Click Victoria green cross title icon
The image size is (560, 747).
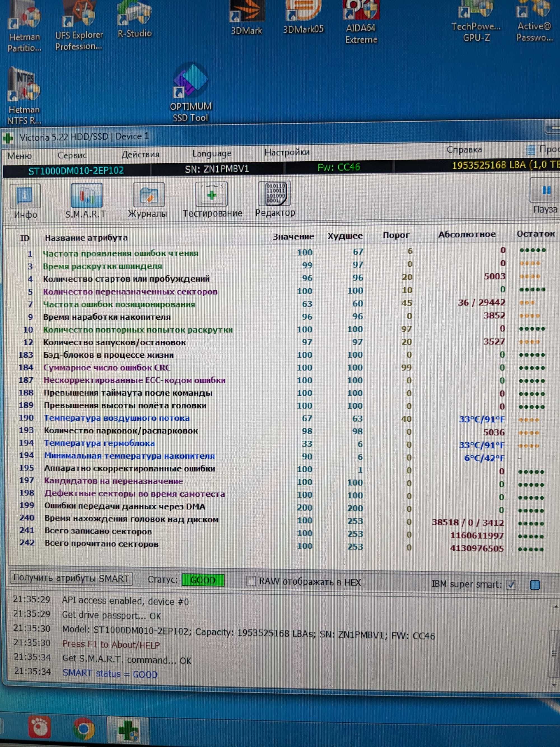pyautogui.click(x=8, y=138)
